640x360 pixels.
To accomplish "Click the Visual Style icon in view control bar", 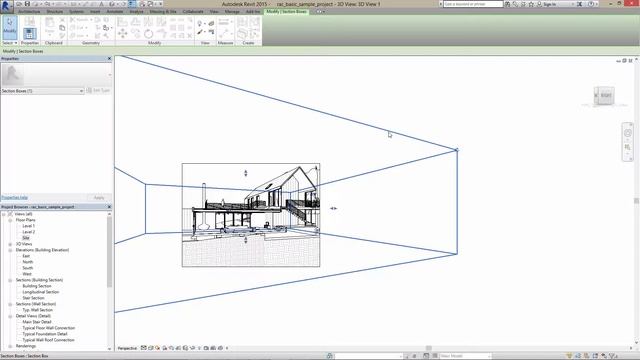I will [151, 348].
